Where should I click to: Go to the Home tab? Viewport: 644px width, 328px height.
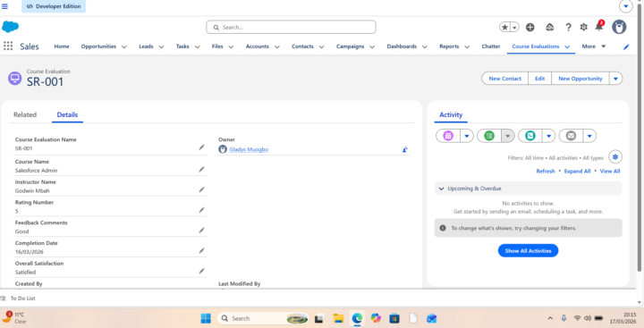[62, 46]
